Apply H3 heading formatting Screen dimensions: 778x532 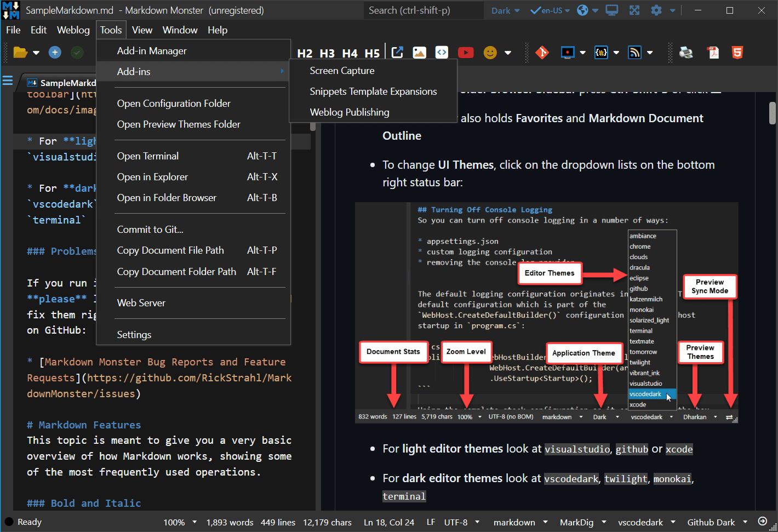[x=327, y=53]
